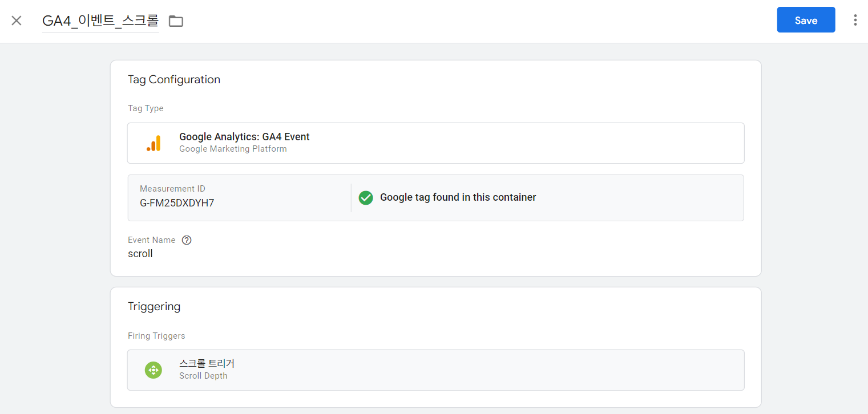Click the Tag Configuration heading
This screenshot has height=414, width=868.
coord(174,79)
